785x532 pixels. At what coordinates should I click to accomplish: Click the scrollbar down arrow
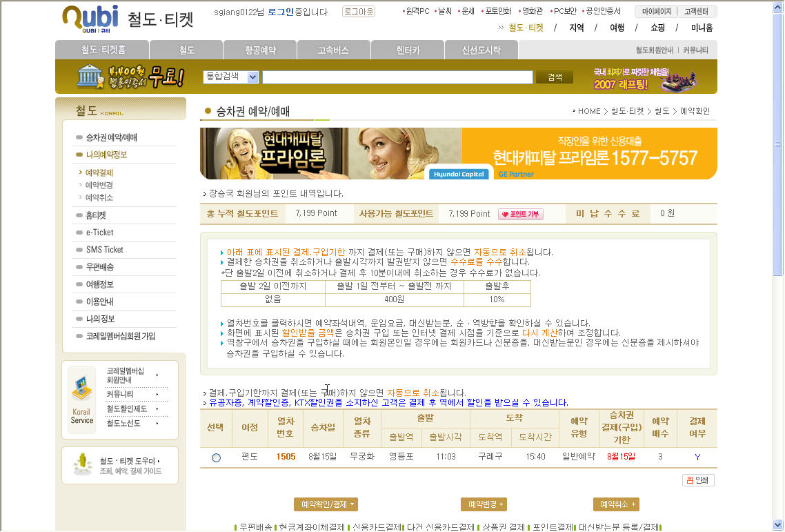777,525
